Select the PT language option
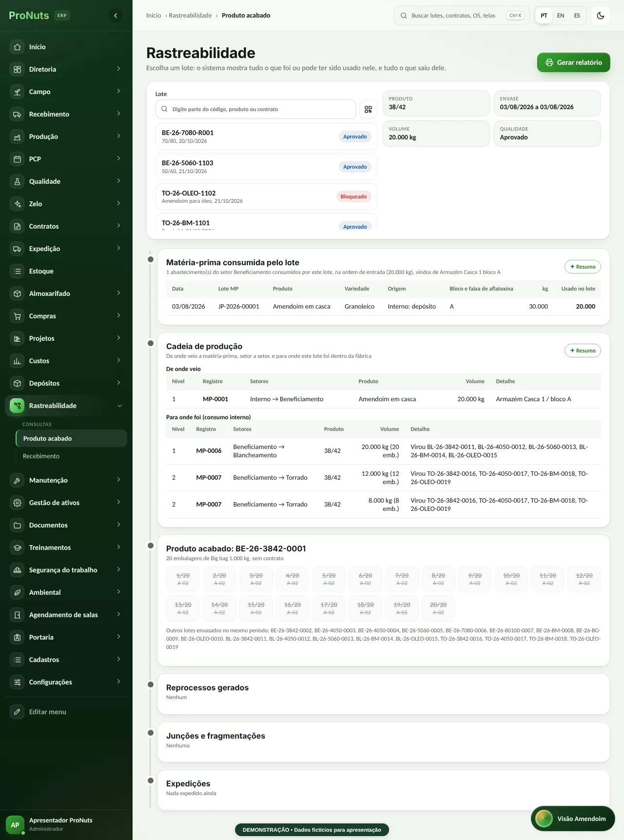Viewport: 624px width, 840px height. [x=544, y=16]
